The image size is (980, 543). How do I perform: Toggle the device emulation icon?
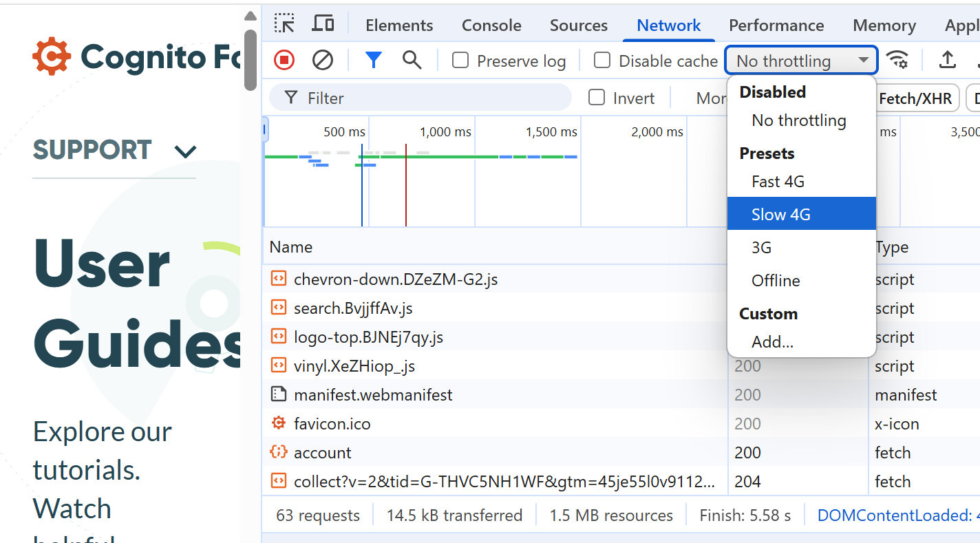point(322,23)
